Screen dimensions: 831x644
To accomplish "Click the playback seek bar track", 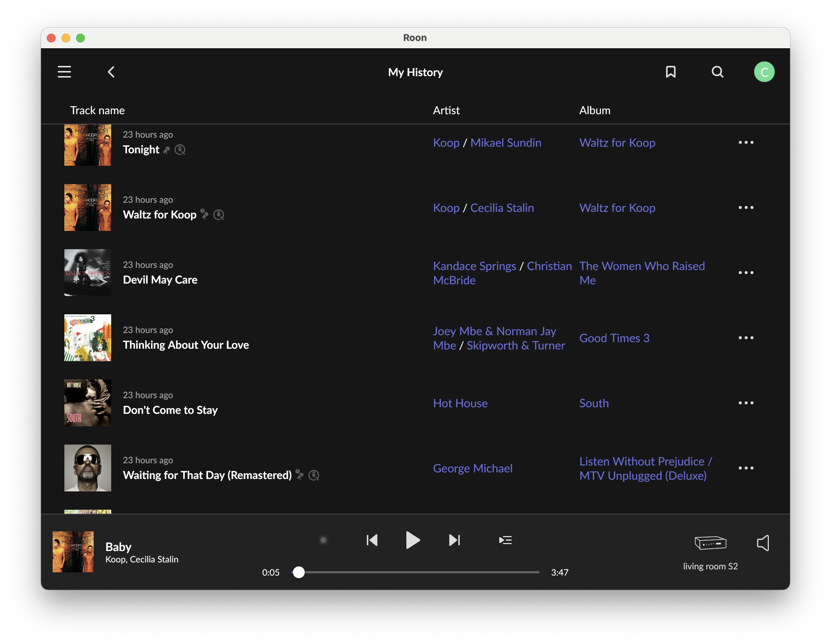I will tap(415, 572).
